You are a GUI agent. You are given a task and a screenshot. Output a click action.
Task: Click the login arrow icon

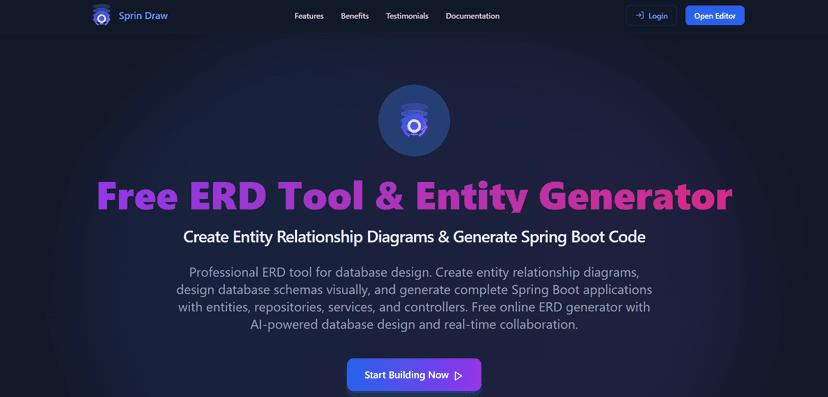[x=639, y=16]
